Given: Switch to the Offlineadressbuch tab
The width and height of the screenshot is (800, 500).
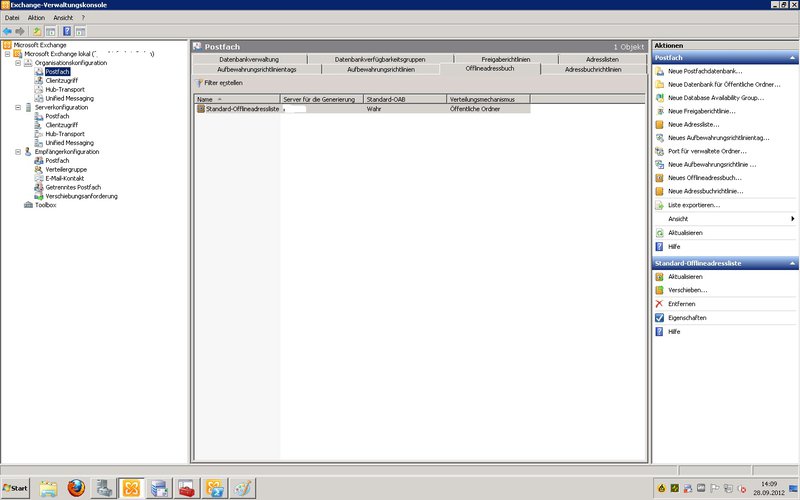Looking at the screenshot, I should click(x=490, y=68).
